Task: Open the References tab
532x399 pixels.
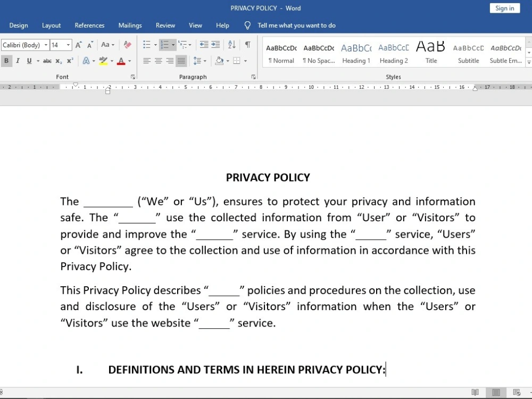Action: [x=89, y=26]
